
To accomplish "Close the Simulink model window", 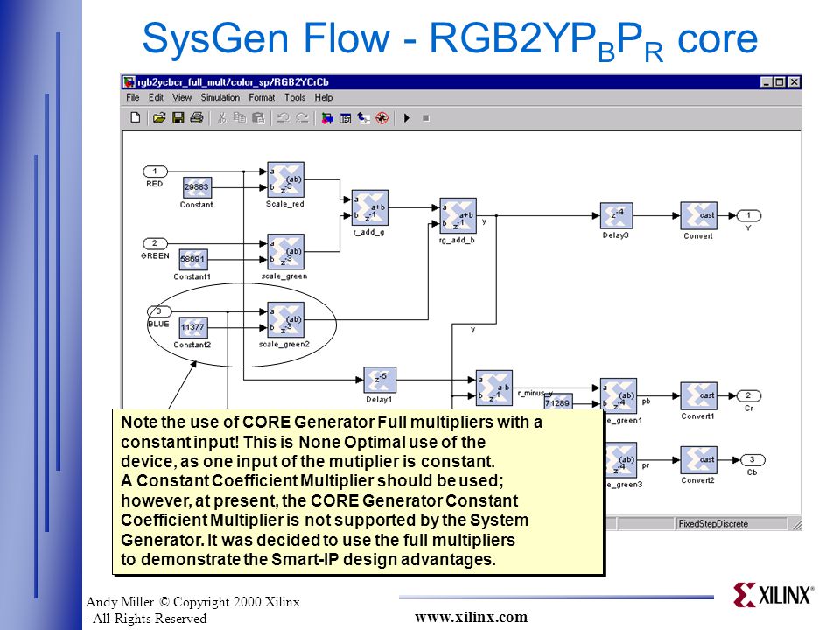I will click(x=794, y=82).
